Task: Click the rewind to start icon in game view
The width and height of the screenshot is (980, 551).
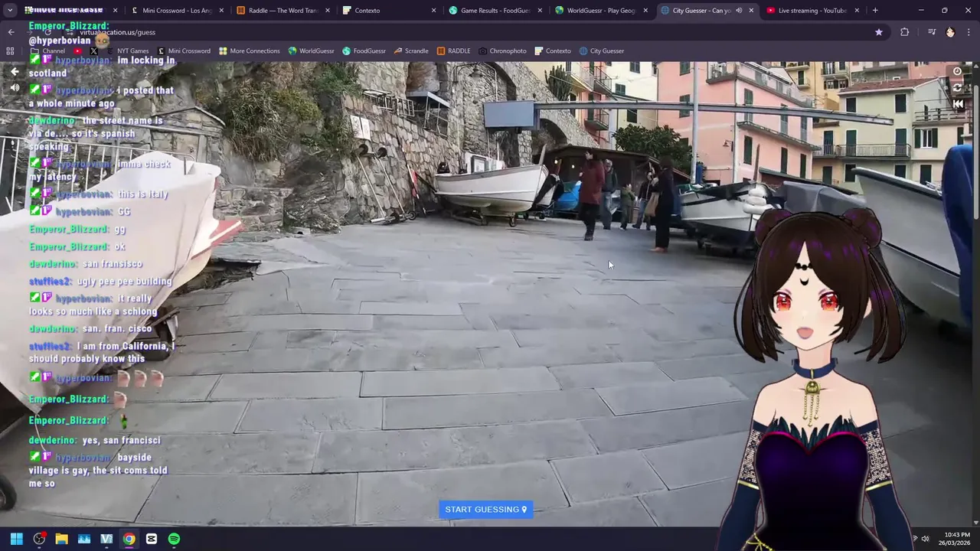Action: 957,104
